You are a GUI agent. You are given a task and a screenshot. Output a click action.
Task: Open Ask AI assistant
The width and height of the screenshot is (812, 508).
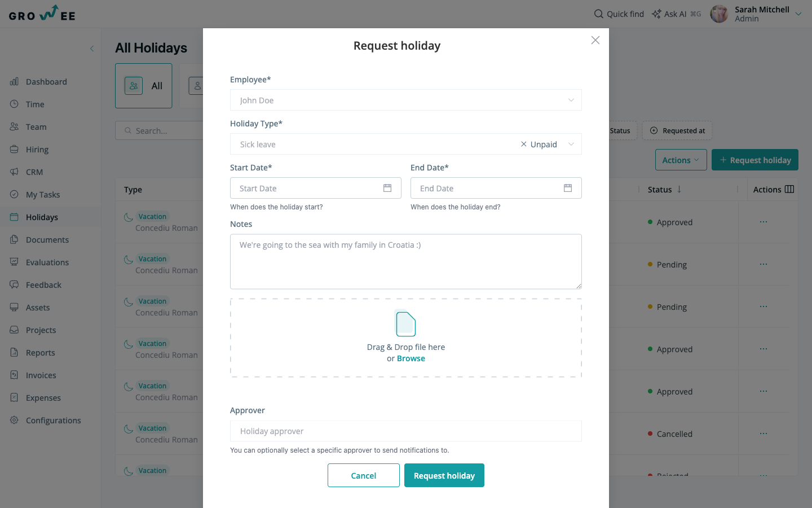click(676, 14)
